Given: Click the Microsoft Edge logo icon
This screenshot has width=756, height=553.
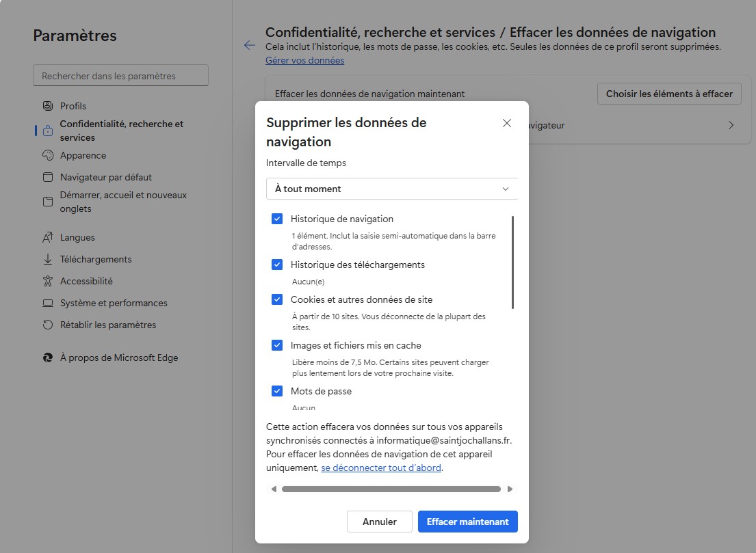Looking at the screenshot, I should (x=48, y=358).
